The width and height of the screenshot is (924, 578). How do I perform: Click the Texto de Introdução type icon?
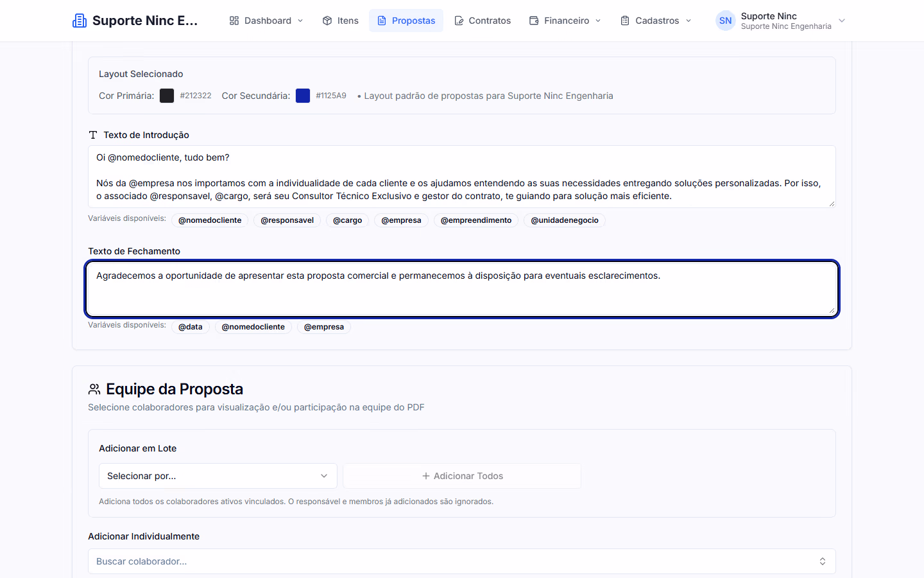93,135
